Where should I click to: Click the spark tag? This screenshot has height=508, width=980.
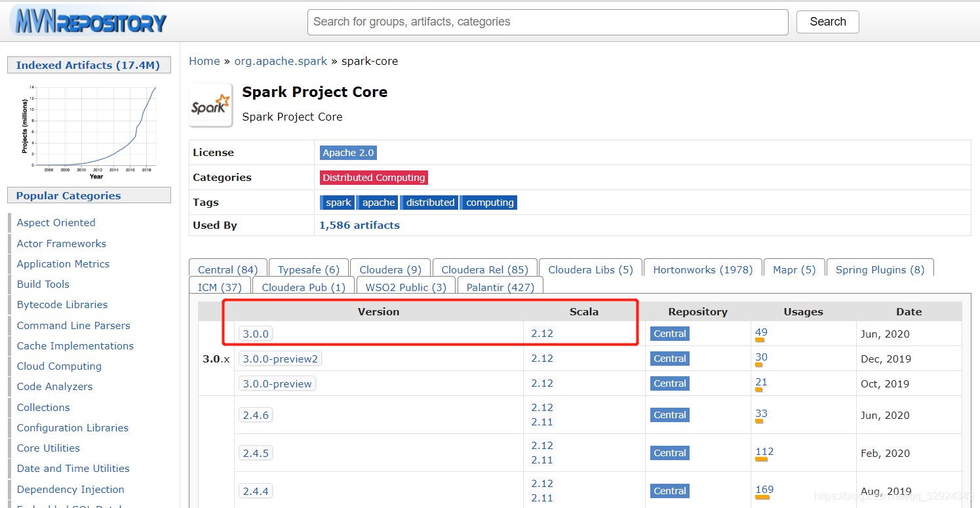[338, 203]
